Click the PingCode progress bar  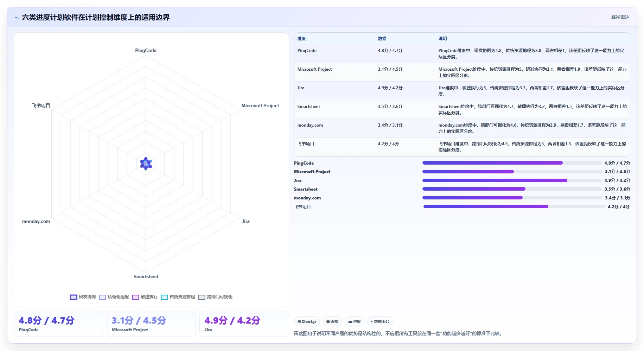point(512,163)
